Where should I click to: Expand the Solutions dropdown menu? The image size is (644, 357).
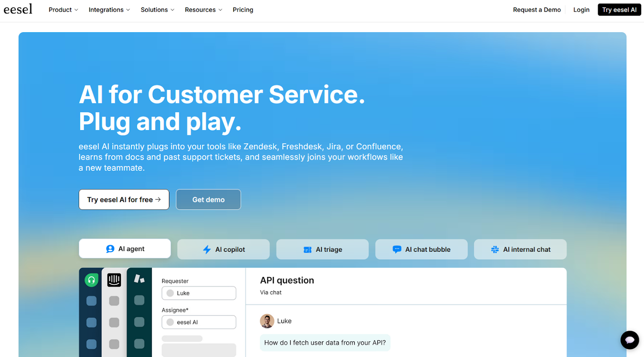157,10
